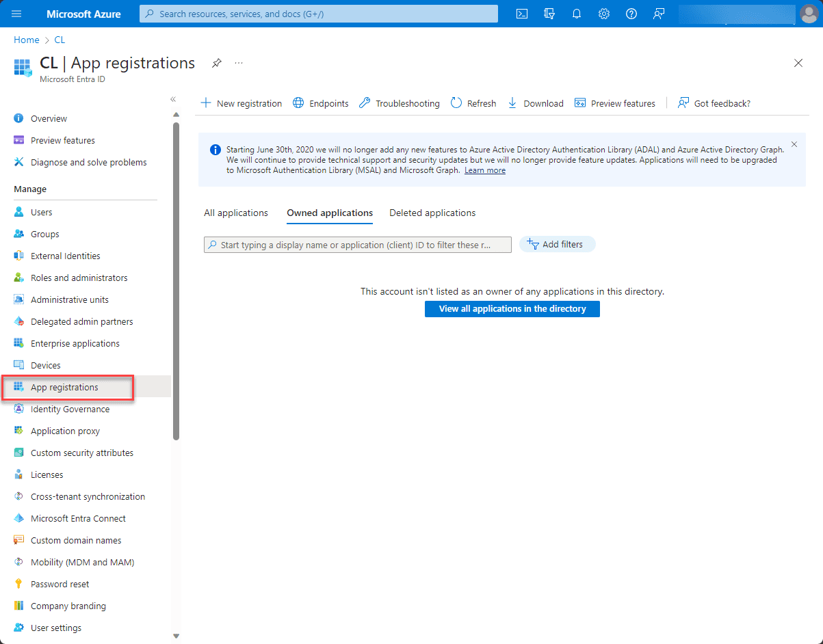Viewport: 823px width, 644px height.
Task: Open portal settings gear
Action: [604, 14]
